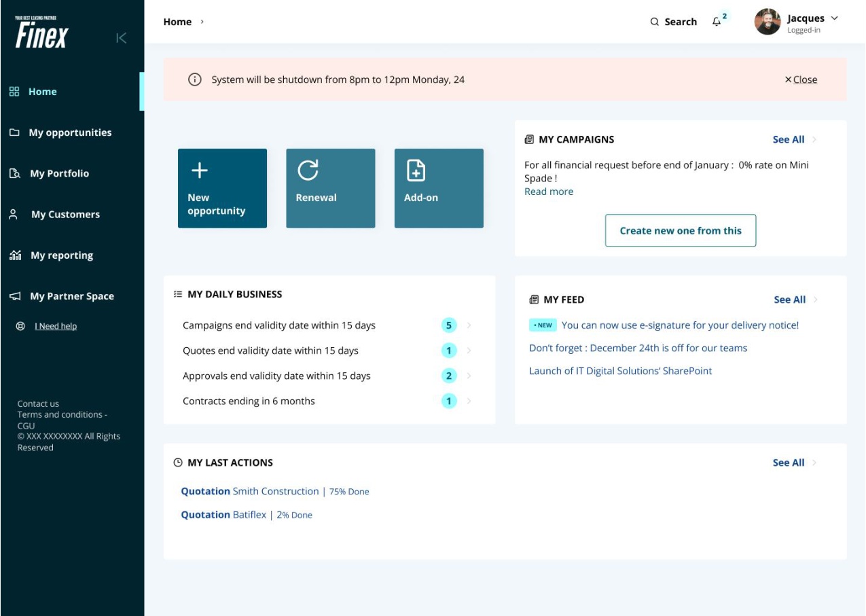866x616 pixels.
Task: Close the system shutdown banner
Action: [x=801, y=79]
